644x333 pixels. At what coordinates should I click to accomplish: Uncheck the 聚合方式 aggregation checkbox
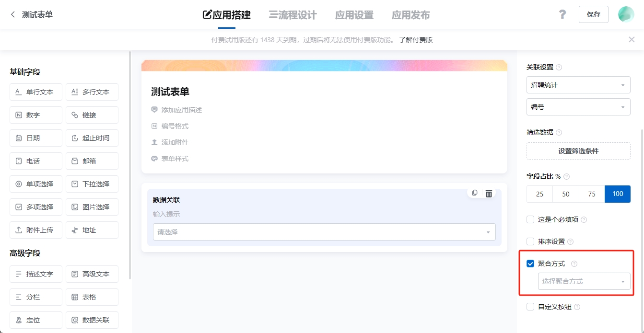pos(530,263)
